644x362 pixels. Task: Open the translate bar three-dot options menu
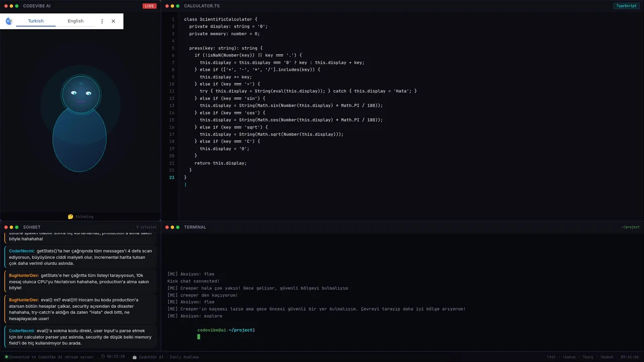(102, 21)
